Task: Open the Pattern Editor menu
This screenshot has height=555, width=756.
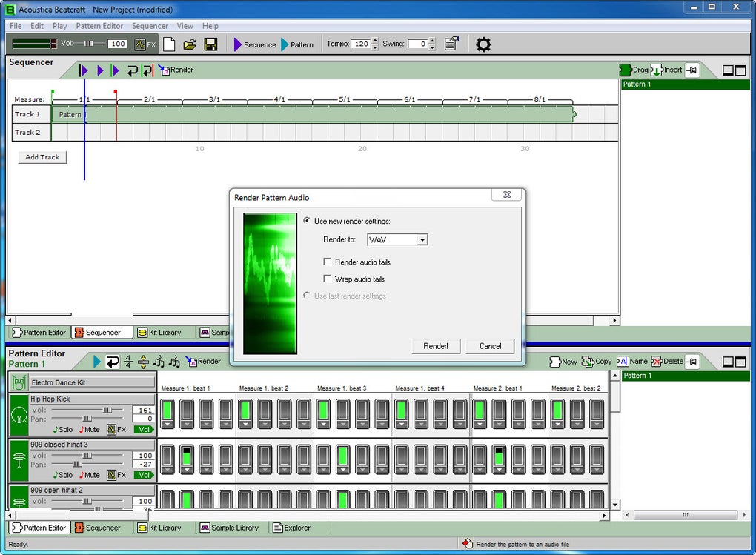Action: click(99, 26)
